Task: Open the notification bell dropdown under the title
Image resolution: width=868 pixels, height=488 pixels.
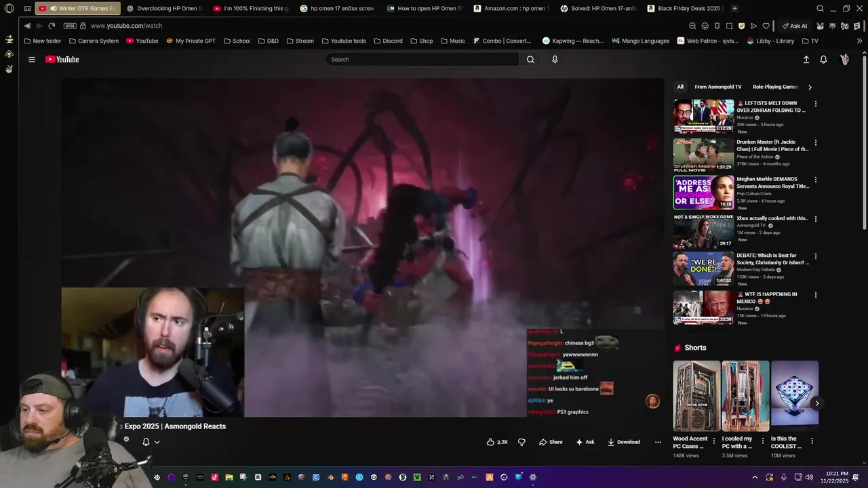Action: [151, 442]
